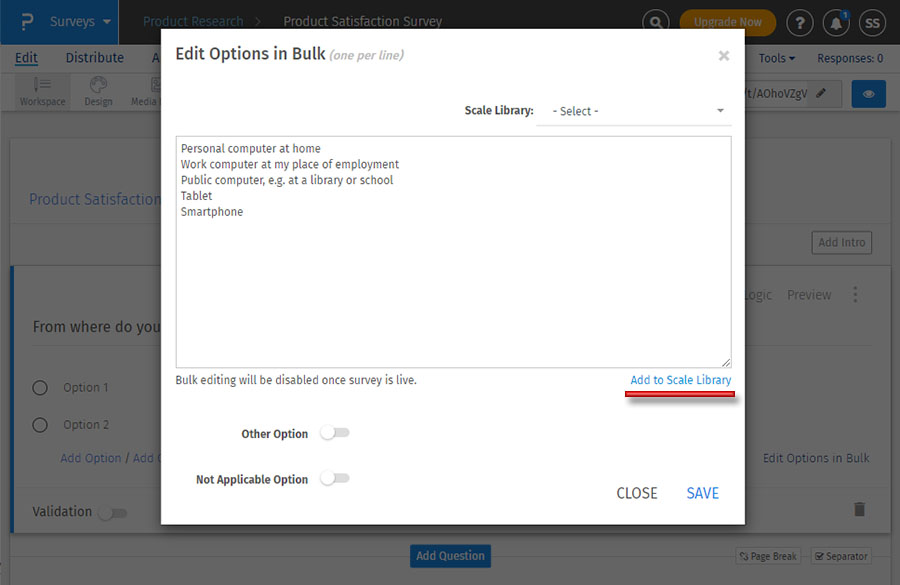Turn on the Not Applicable Option toggle
Image resolution: width=900 pixels, height=585 pixels.
pos(335,479)
